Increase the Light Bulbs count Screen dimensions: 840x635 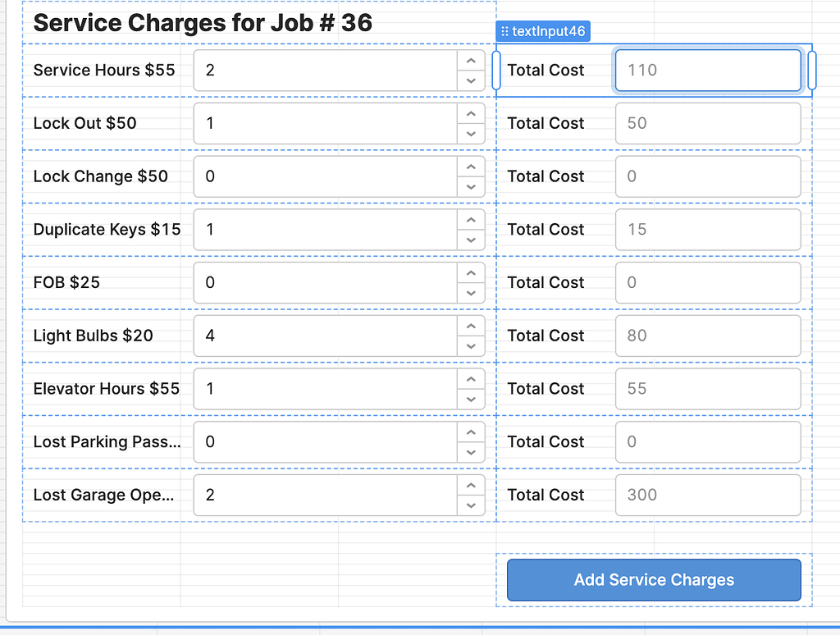tap(470, 325)
